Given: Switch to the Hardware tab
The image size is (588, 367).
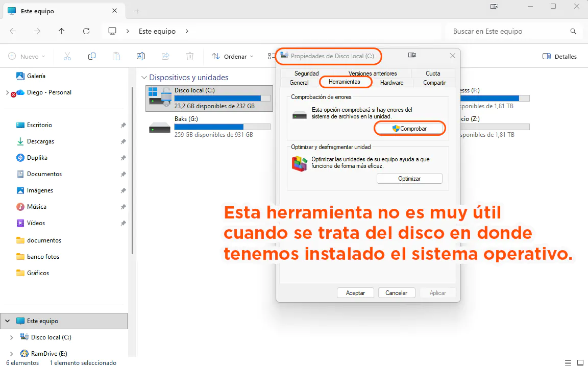Looking at the screenshot, I should pos(392,82).
